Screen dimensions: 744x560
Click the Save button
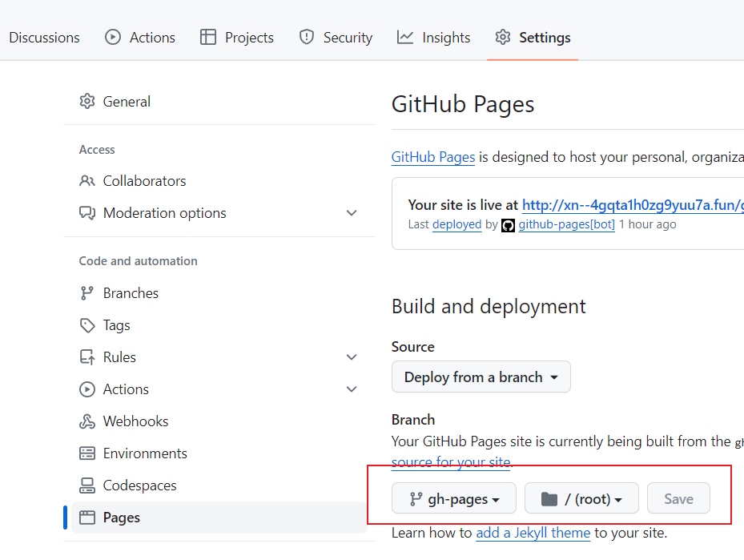pos(678,498)
